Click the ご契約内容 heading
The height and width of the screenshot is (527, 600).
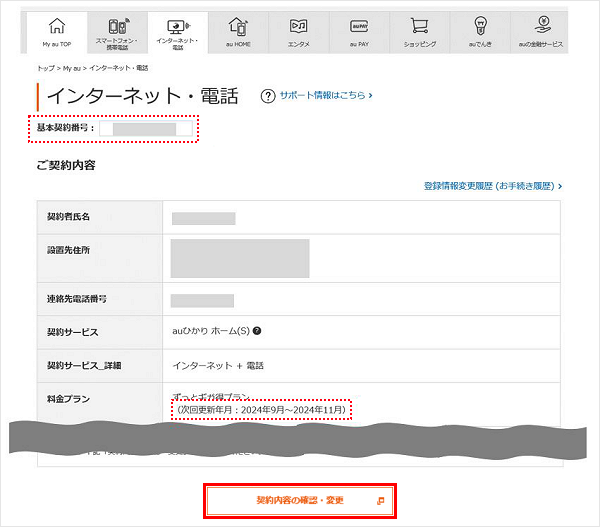[66, 165]
